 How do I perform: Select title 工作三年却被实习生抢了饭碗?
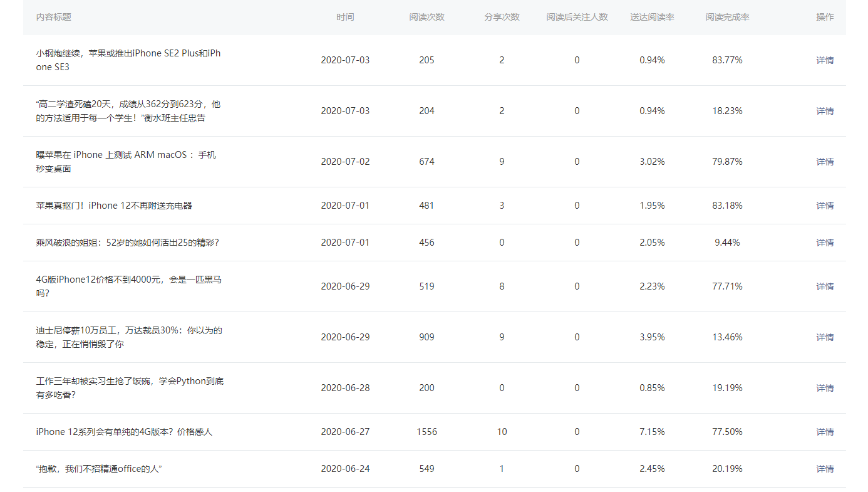tap(130, 388)
